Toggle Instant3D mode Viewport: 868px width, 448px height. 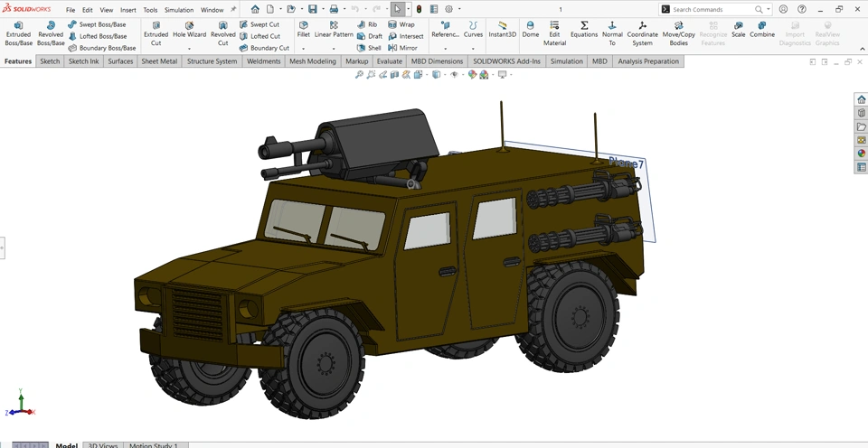[503, 29]
